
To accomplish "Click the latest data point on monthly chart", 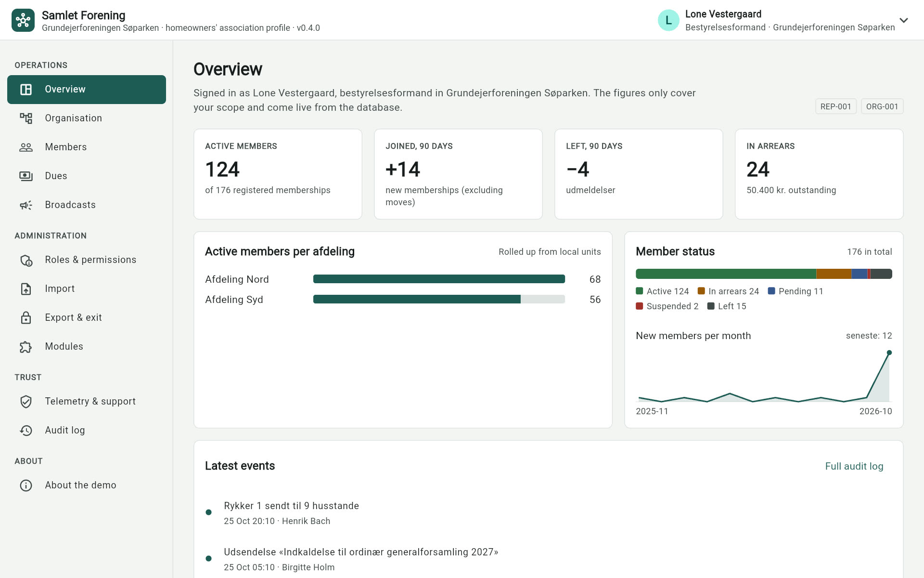I will coord(889,353).
